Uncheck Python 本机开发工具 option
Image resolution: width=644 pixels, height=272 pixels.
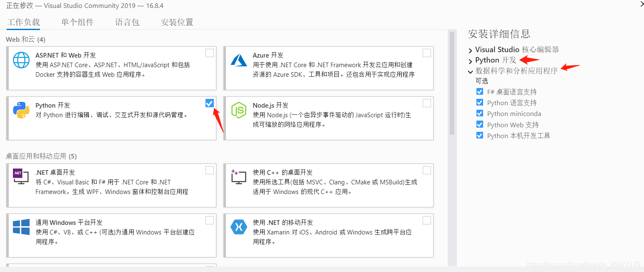(x=480, y=136)
